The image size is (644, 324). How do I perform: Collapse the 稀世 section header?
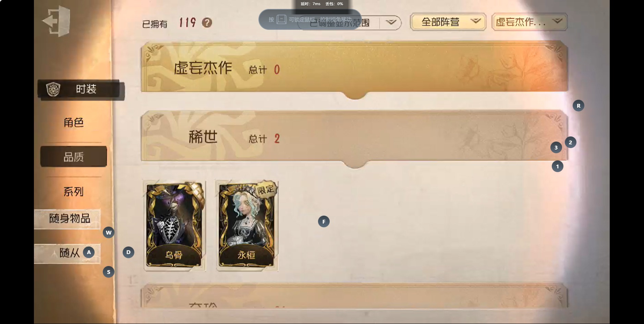tap(354, 137)
